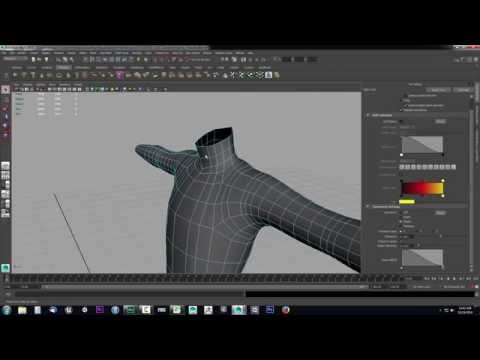Click Reset Tool in Tool Settings
The image size is (480, 360).
coord(439,90)
